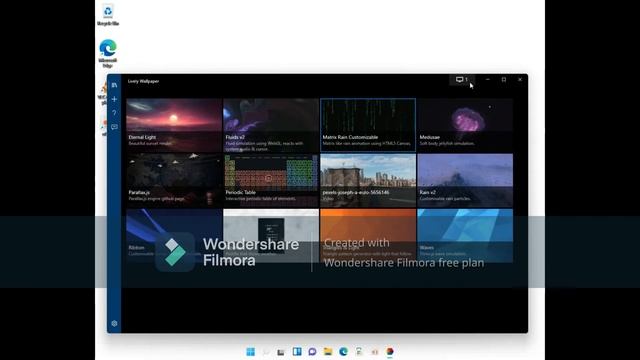Select the Periodic Table wallpaper
Image resolution: width=640 pixels, height=360 pixels.
(x=271, y=180)
